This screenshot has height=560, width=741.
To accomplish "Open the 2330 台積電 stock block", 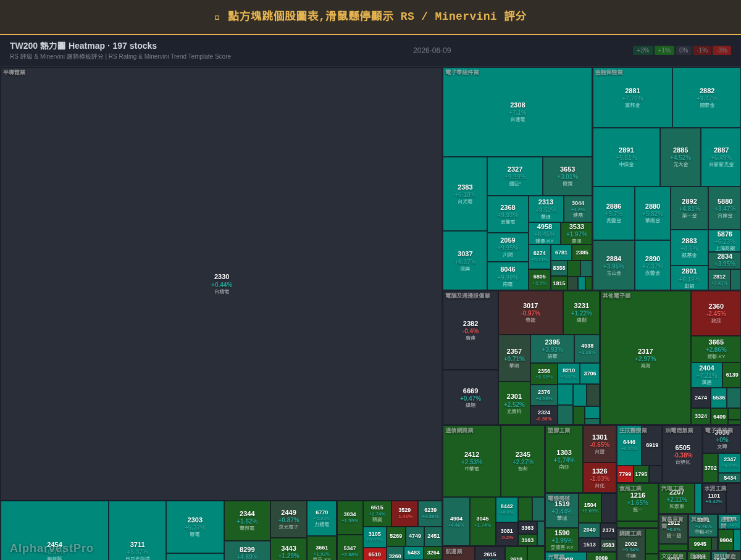I will [x=222, y=284].
